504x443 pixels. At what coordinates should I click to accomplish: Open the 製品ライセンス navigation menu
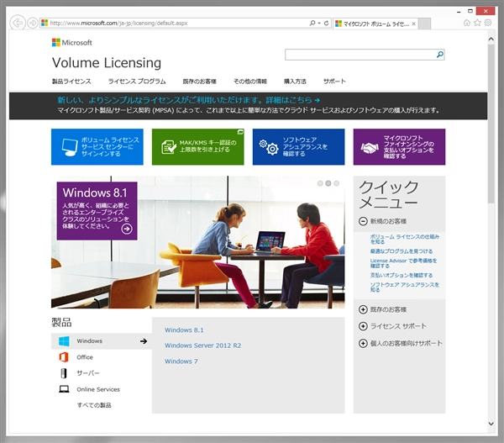tap(71, 82)
